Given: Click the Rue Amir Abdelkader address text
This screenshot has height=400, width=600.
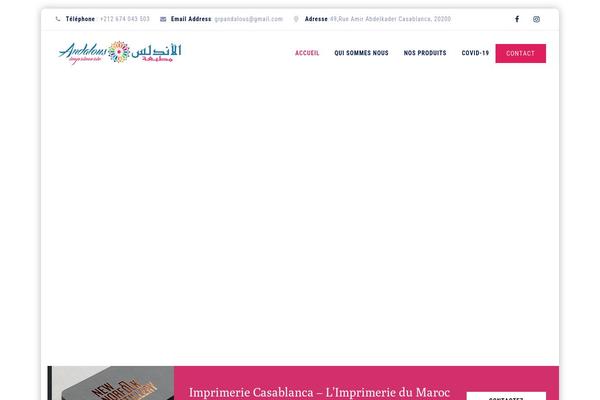Looking at the screenshot, I should tap(390, 19).
